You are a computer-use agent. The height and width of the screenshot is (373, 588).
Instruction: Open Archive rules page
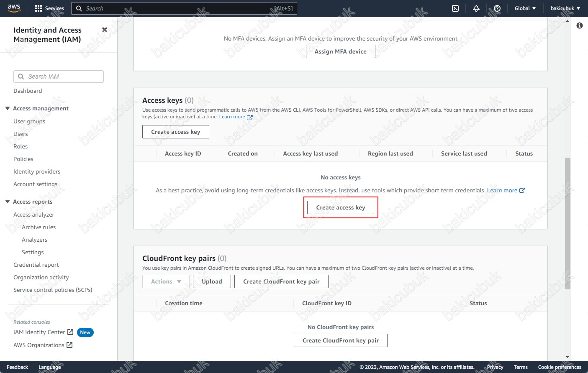(x=39, y=227)
